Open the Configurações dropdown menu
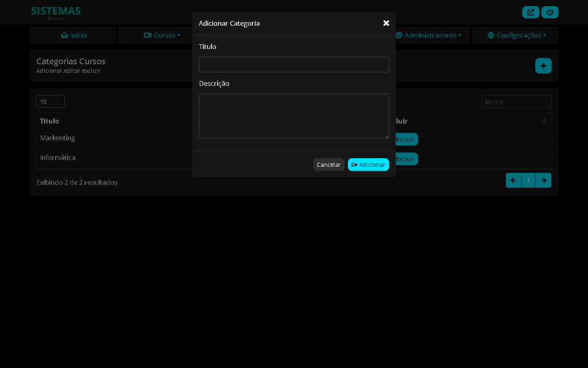The image size is (588, 368). pos(516,36)
